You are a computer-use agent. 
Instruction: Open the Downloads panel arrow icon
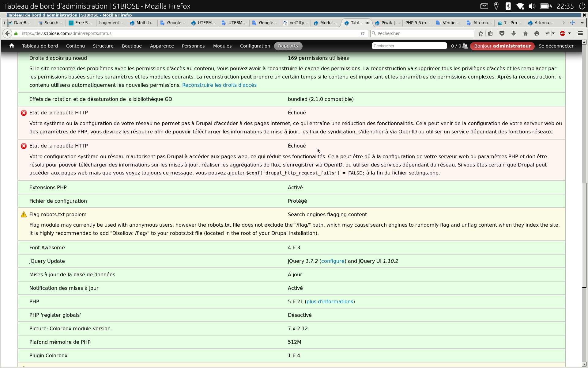pos(513,33)
